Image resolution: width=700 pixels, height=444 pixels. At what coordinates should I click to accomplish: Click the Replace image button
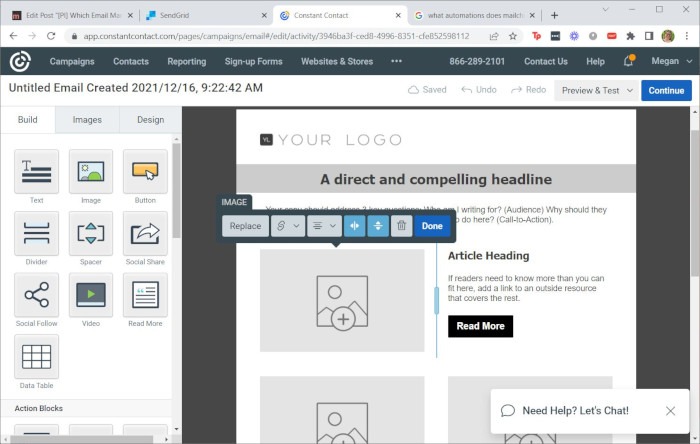click(x=245, y=226)
